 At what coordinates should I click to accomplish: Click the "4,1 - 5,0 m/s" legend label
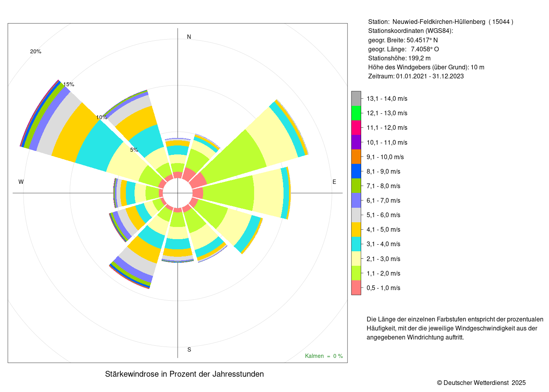383,229
